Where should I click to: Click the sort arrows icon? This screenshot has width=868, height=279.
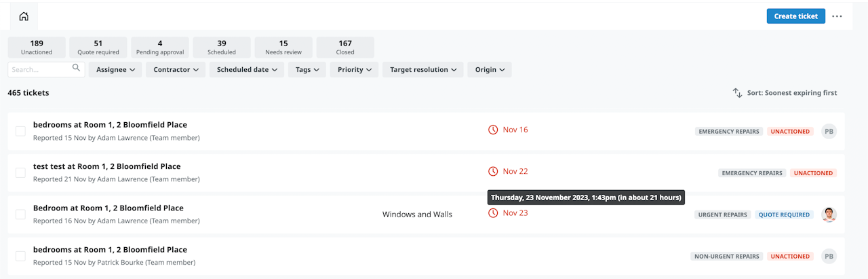(737, 93)
